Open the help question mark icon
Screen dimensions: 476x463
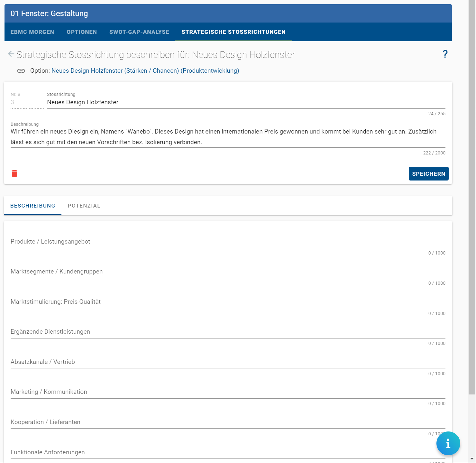(x=445, y=54)
